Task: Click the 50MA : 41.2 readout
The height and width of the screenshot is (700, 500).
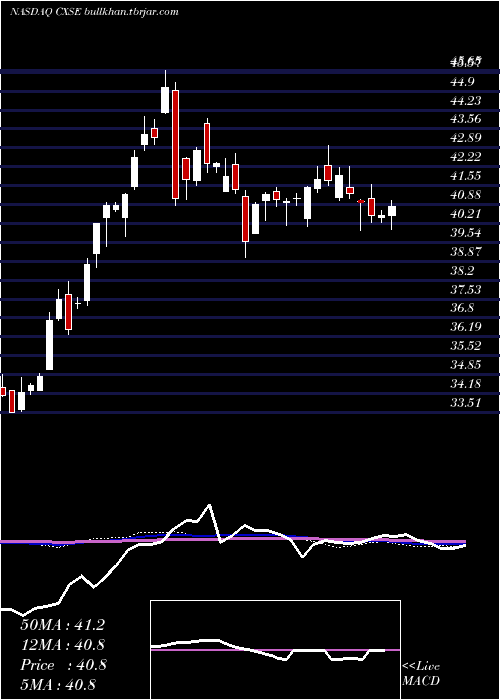Action: (x=62, y=625)
